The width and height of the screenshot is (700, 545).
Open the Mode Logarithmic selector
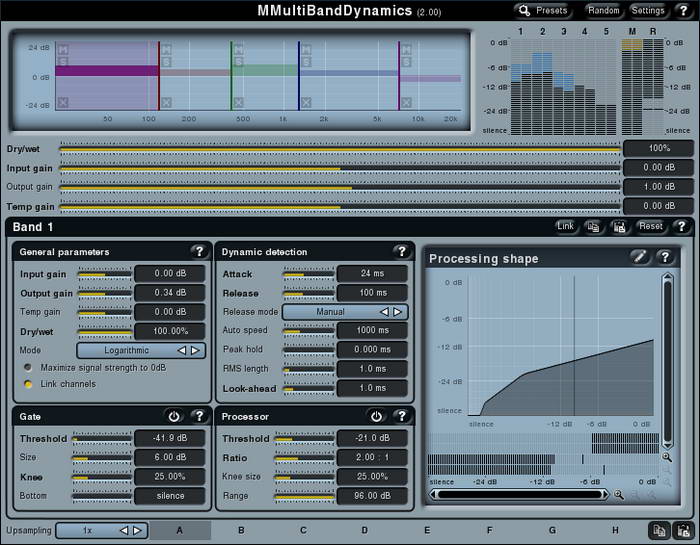coord(141,351)
